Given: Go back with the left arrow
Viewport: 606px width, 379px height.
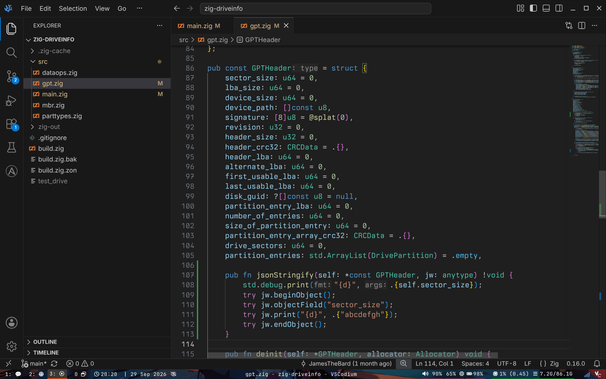Looking at the screenshot, I should coord(177,8).
